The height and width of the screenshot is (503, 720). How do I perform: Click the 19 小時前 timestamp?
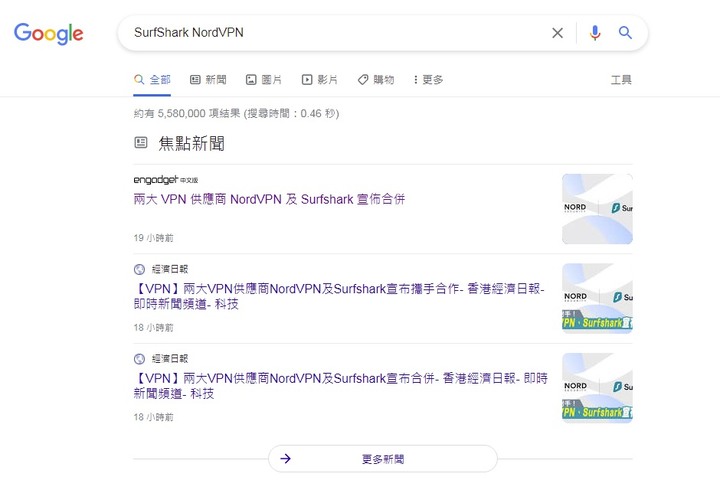click(x=153, y=238)
